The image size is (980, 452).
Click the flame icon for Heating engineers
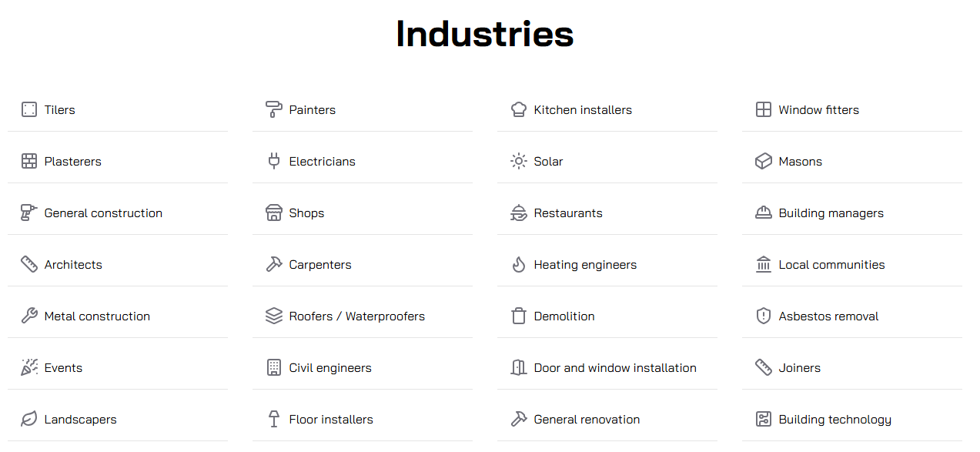point(519,264)
